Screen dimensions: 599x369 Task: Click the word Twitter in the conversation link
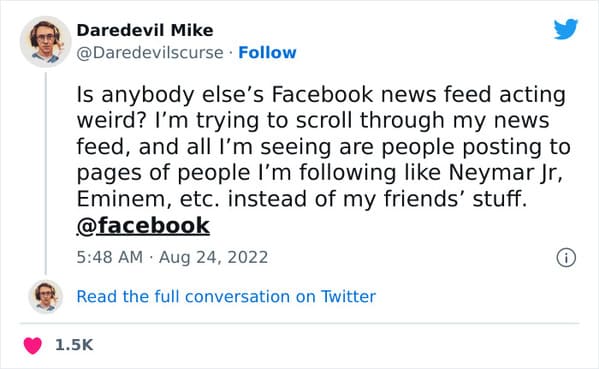[x=348, y=296]
